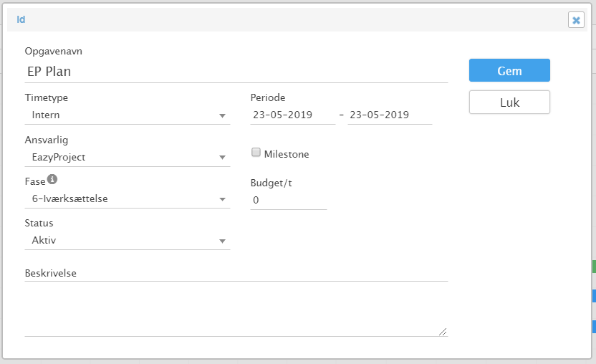Image resolution: width=596 pixels, height=364 pixels.
Task: Click the text area resize handle
Action: point(443,332)
